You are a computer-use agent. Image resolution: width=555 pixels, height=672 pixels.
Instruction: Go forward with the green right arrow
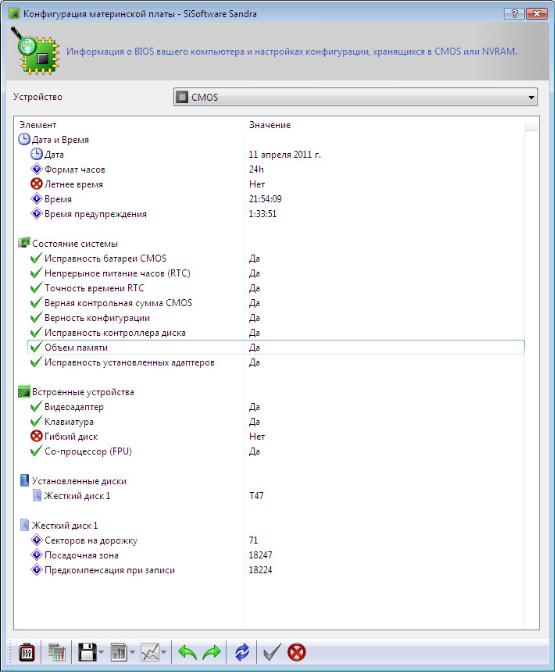(x=212, y=653)
